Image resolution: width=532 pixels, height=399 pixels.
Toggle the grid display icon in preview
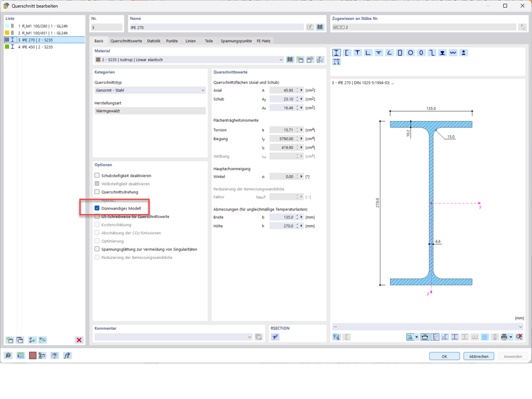[485, 337]
